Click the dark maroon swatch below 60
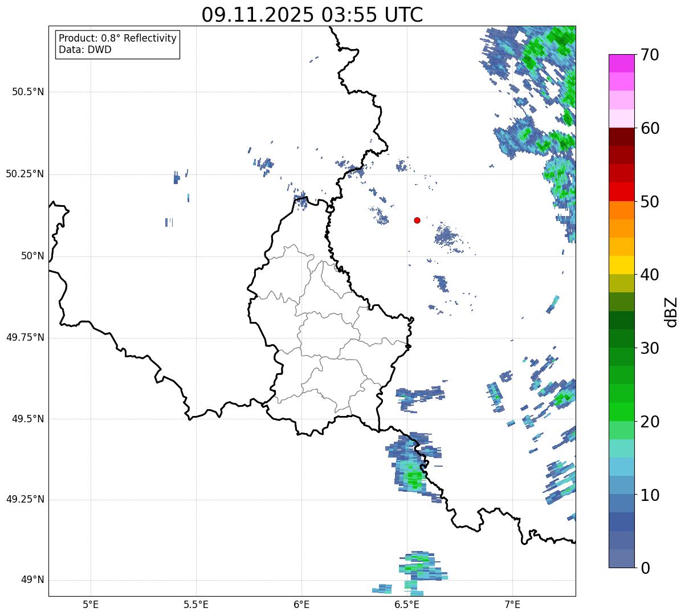 click(x=621, y=137)
